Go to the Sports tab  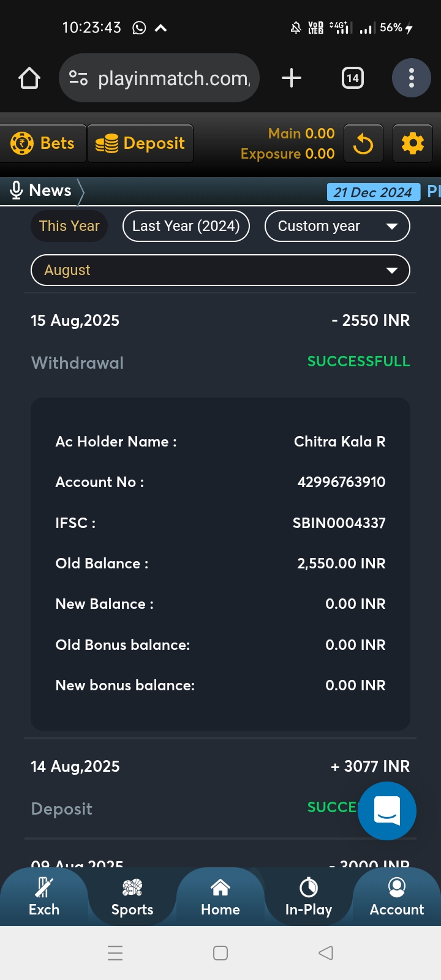132,898
